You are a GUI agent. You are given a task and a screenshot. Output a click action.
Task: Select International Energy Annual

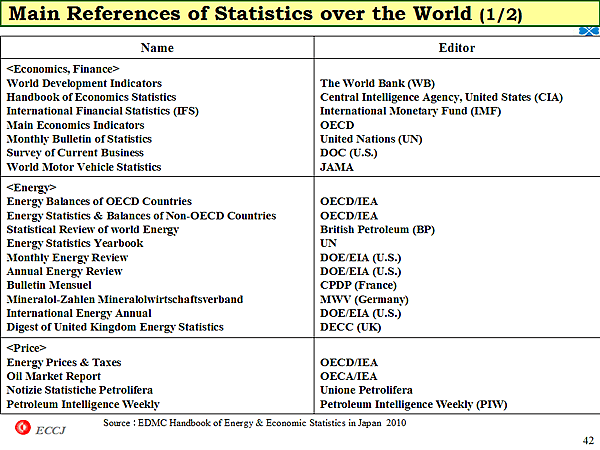[x=79, y=313]
